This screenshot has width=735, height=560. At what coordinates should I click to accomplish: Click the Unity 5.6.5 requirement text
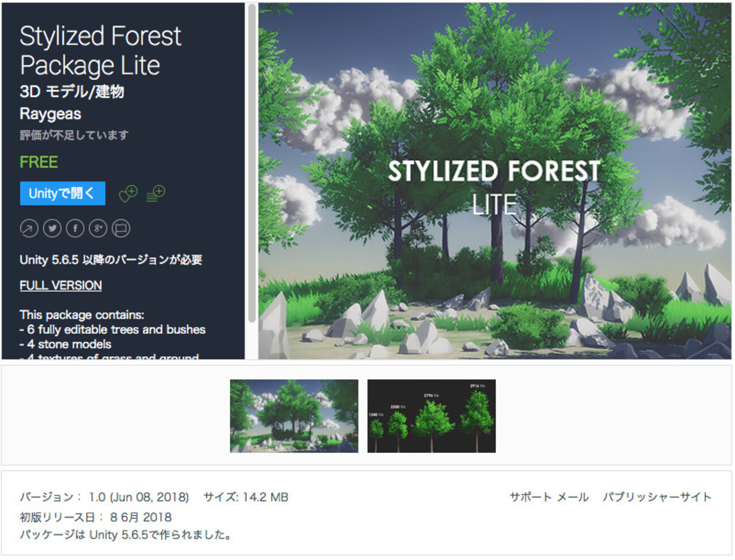coord(111,260)
